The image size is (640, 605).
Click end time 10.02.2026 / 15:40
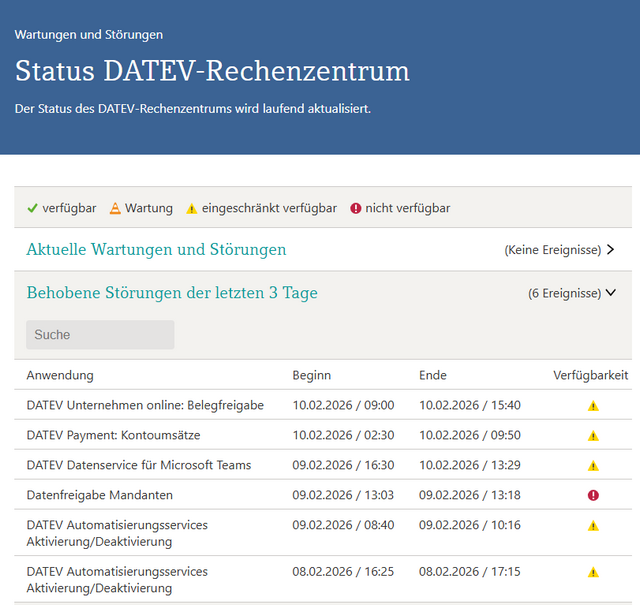point(470,405)
